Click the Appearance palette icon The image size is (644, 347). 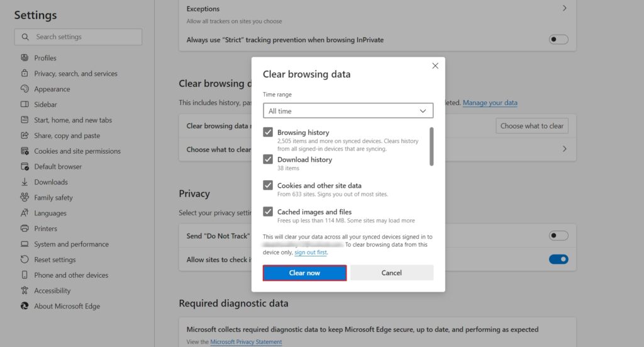(x=25, y=89)
